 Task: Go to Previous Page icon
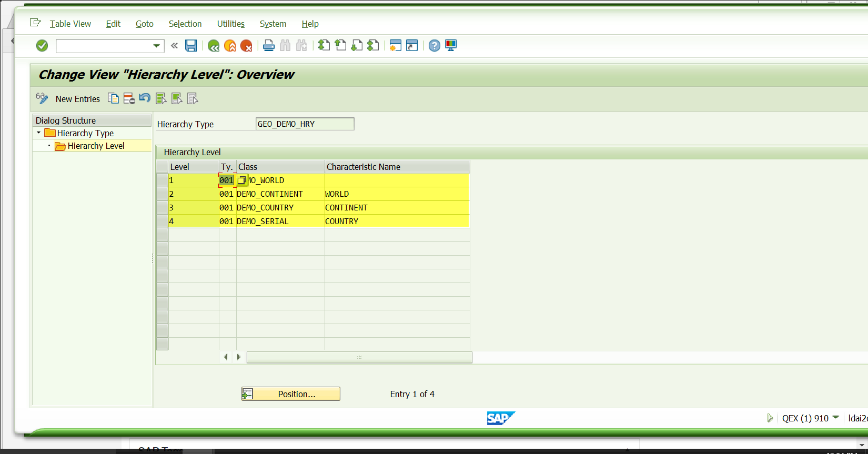(340, 46)
